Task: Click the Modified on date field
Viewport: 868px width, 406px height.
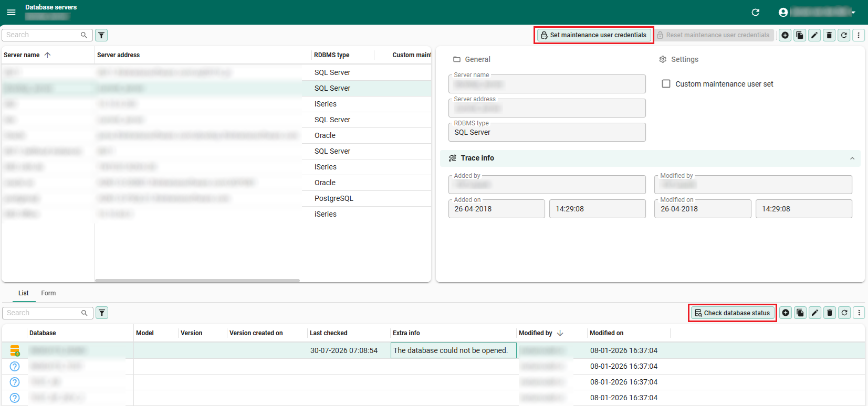Action: click(703, 209)
